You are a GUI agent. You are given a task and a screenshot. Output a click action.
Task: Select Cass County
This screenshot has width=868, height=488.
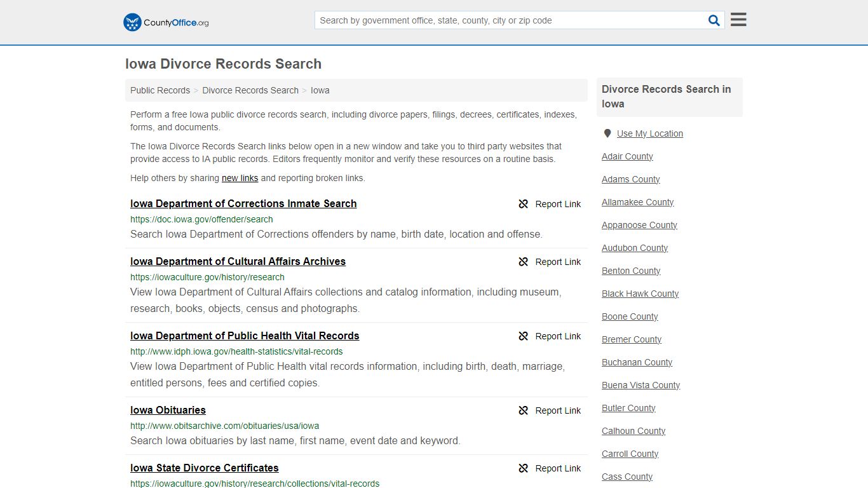coord(627,477)
